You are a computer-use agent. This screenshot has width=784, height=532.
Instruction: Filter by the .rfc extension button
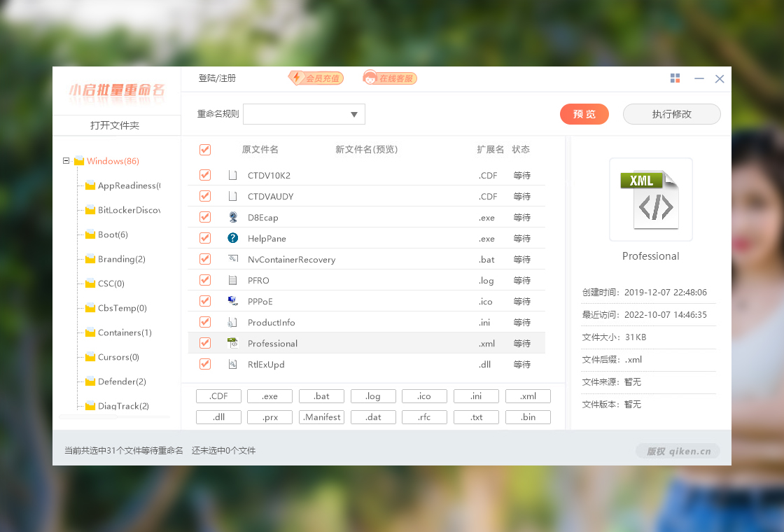click(x=424, y=417)
